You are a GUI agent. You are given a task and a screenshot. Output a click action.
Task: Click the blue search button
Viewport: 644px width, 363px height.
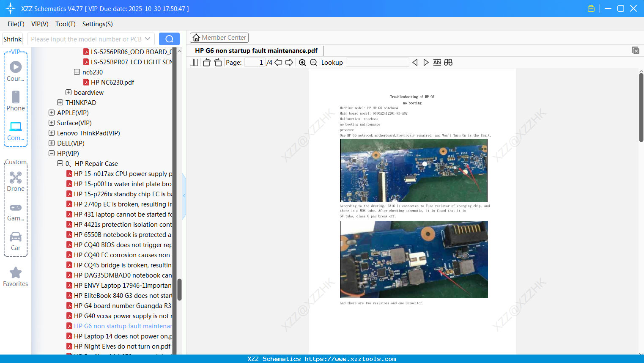tap(169, 39)
